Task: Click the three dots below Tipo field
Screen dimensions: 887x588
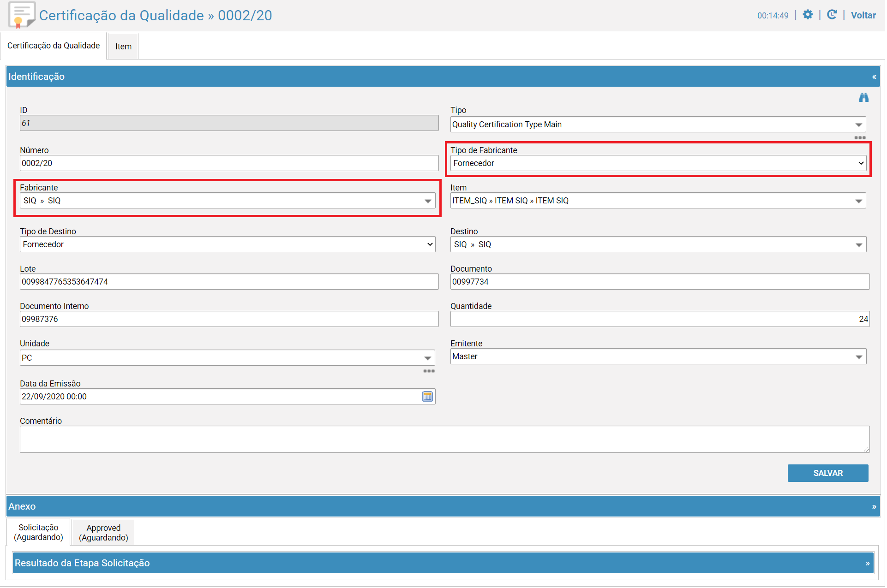Action: [860, 137]
